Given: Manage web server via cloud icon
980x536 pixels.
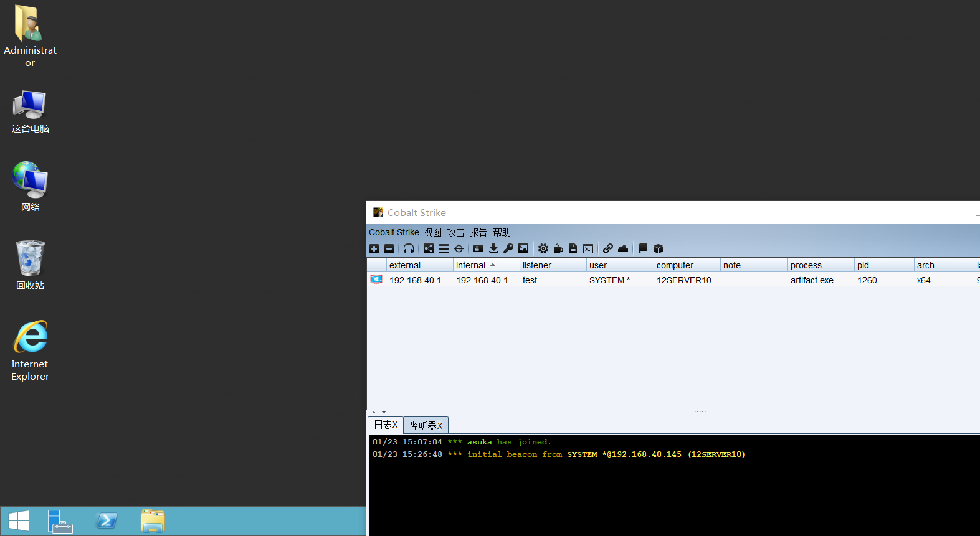Looking at the screenshot, I should [x=623, y=248].
